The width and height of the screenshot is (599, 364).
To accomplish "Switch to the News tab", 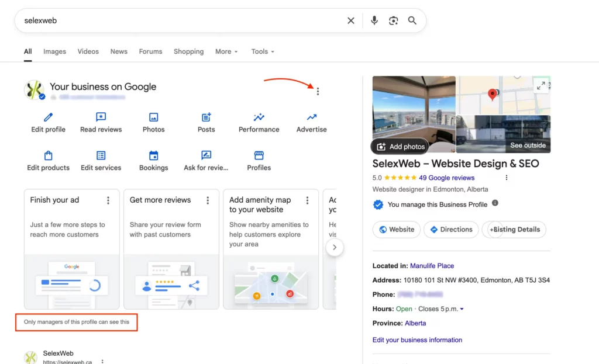I will coord(119,51).
